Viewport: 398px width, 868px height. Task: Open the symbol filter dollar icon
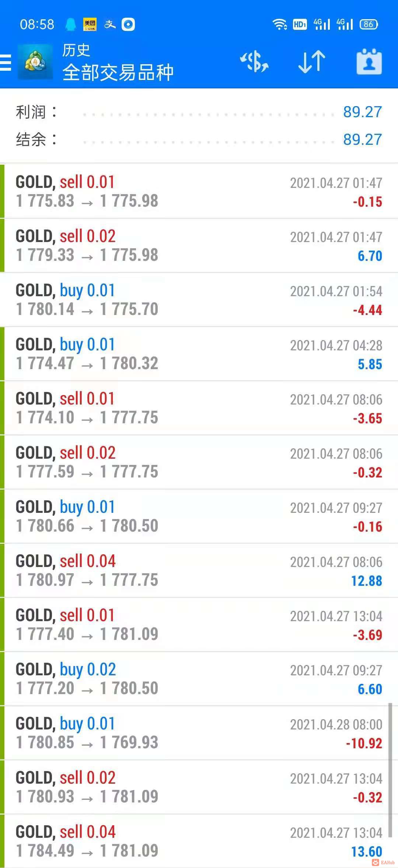pyautogui.click(x=254, y=62)
